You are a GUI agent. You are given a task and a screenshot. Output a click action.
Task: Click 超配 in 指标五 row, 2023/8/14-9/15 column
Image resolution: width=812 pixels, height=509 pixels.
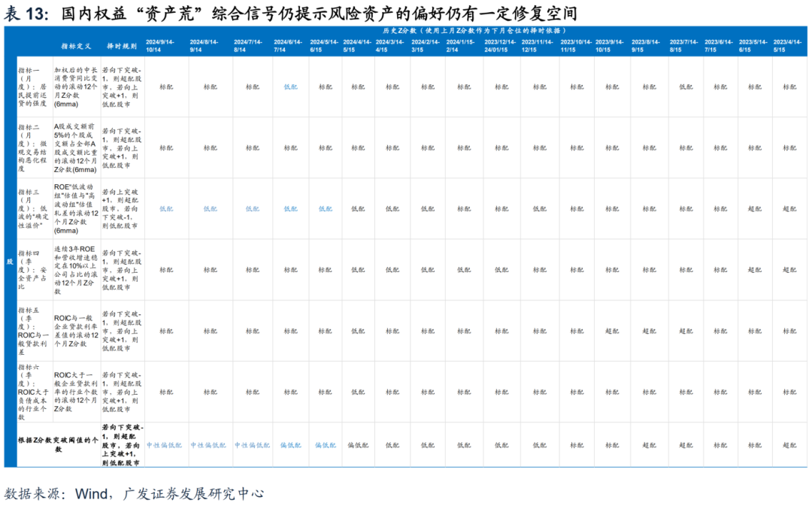tap(650, 331)
